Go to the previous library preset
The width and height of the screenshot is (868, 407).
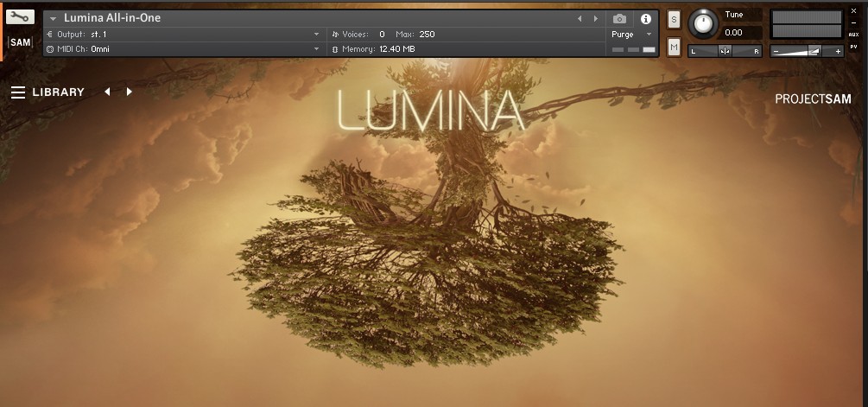pos(107,92)
